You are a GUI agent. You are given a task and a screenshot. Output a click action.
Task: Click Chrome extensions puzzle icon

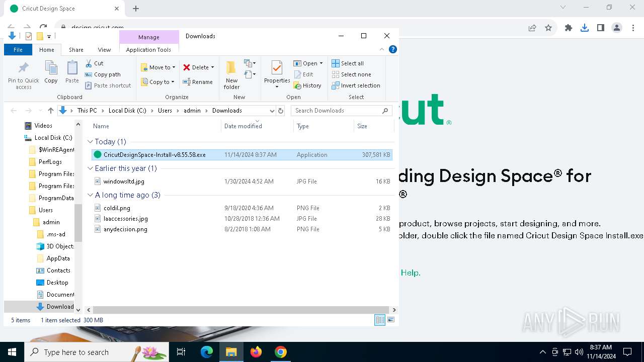click(569, 28)
